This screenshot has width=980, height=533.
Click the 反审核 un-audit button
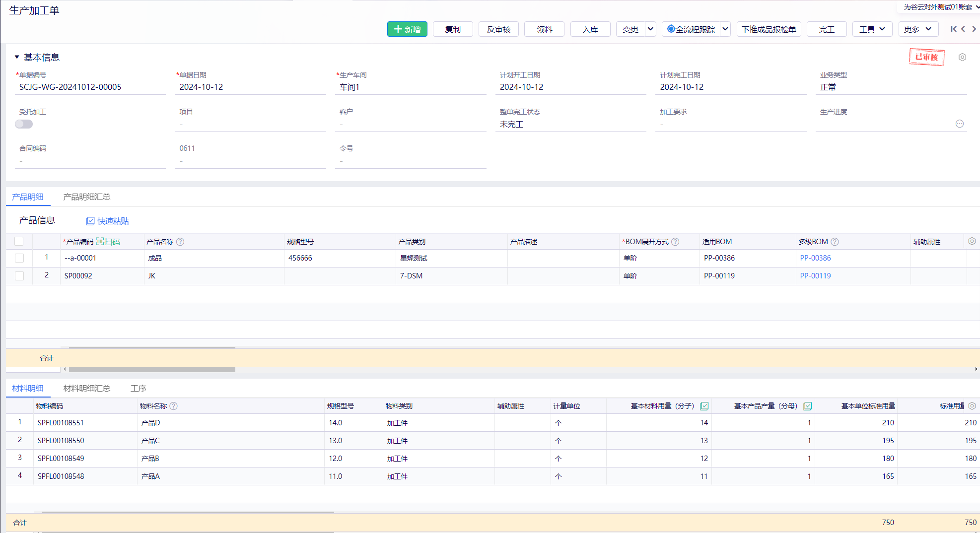(x=498, y=29)
